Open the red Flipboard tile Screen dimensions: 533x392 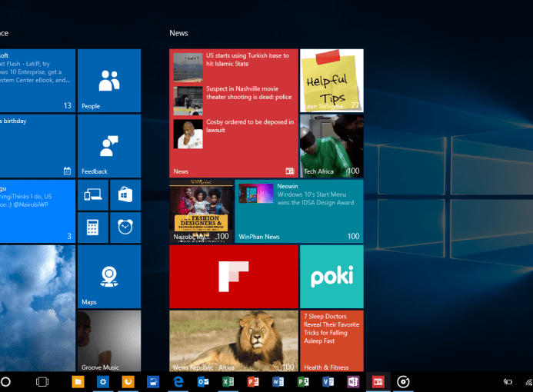point(233,277)
